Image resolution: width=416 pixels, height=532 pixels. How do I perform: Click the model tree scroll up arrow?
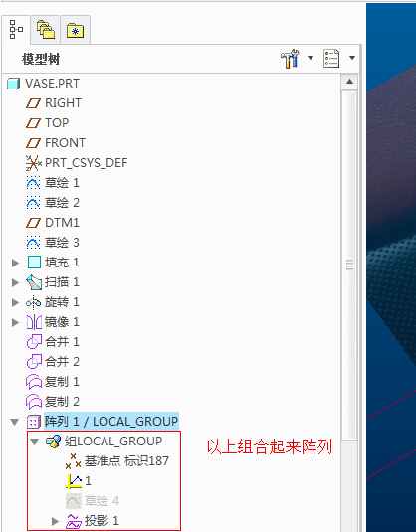[x=349, y=82]
